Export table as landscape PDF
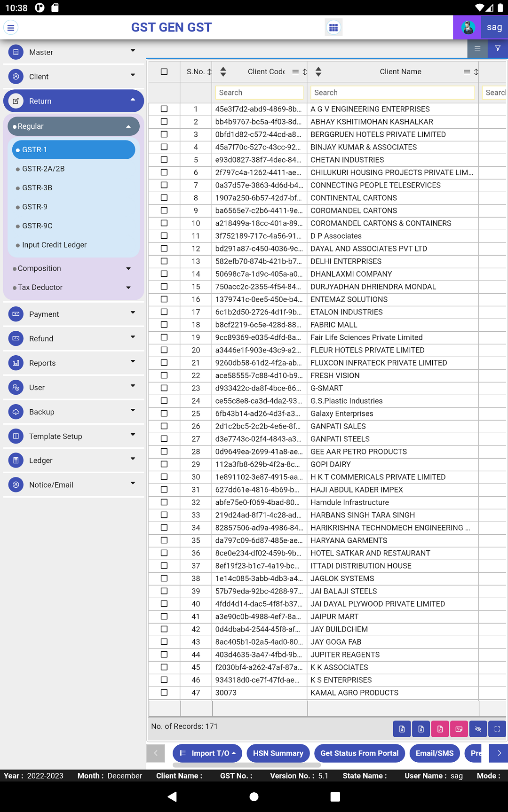Viewport: 508px width, 812px height. (459, 729)
